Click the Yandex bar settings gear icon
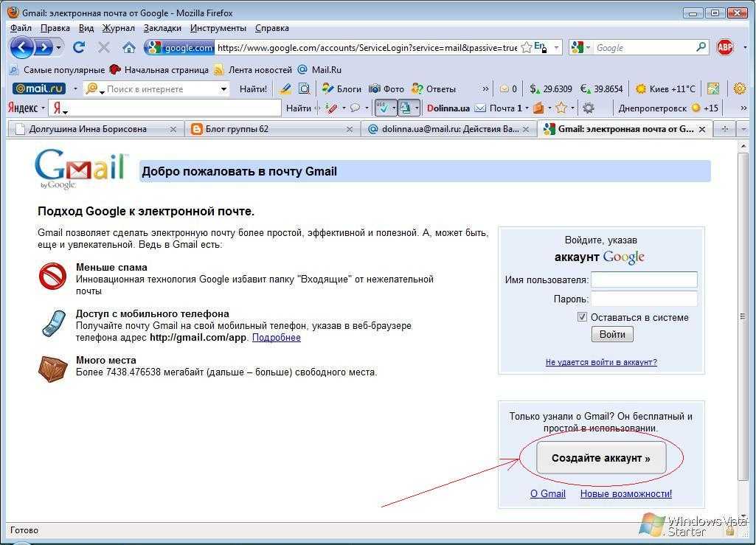Screen dimensions: 756x545 click(589, 108)
